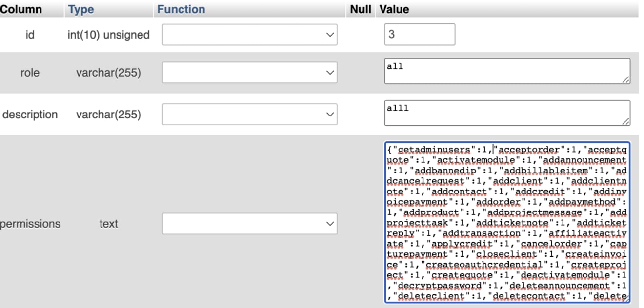
Task: Click the Null column header
Action: [x=361, y=9]
